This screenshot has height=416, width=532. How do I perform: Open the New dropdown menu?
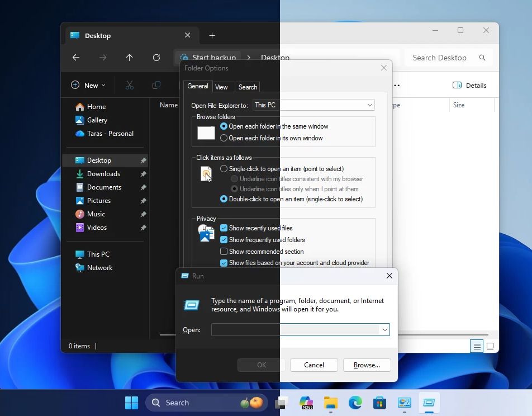pos(88,85)
